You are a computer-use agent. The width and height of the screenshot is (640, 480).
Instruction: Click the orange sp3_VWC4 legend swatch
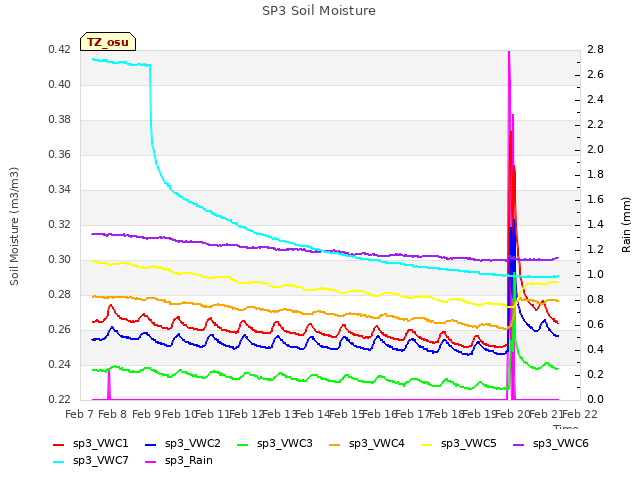pyautogui.click(x=335, y=444)
